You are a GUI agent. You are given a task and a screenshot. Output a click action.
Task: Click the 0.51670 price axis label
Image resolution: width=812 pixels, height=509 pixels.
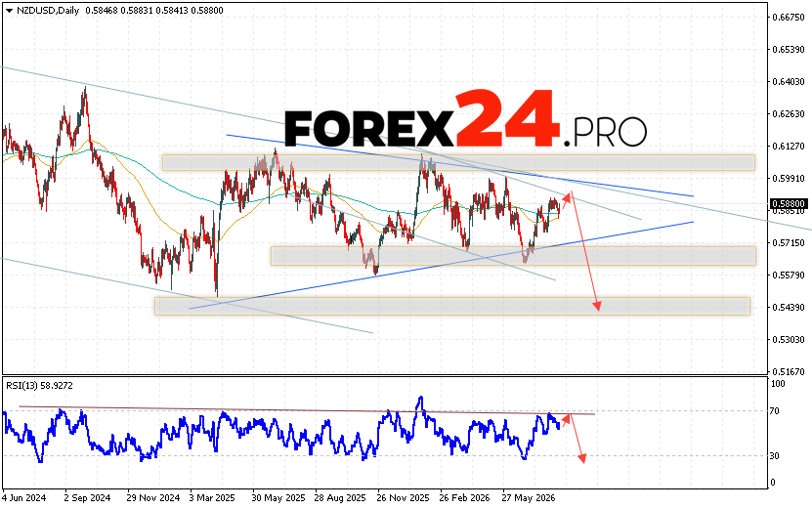pos(789,372)
